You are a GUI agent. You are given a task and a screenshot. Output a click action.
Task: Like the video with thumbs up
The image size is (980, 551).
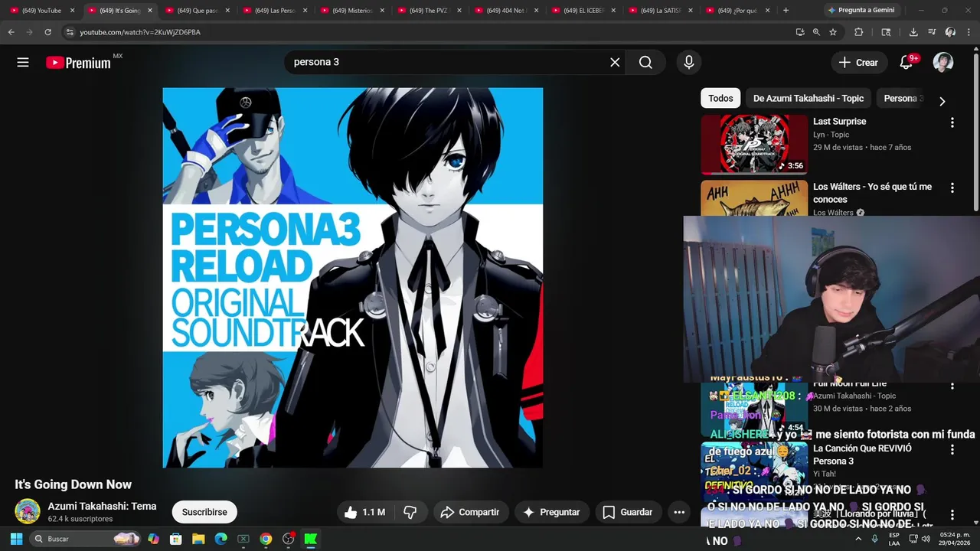[x=366, y=512]
